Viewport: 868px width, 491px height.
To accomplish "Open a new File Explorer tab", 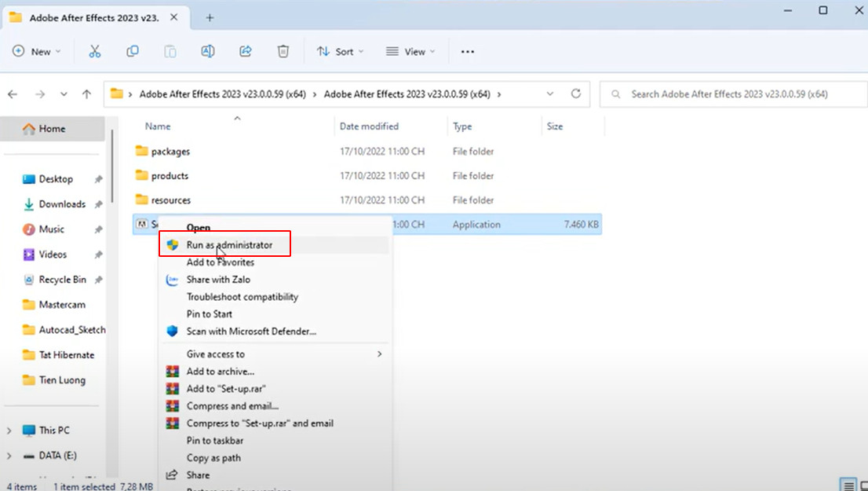I will click(210, 16).
